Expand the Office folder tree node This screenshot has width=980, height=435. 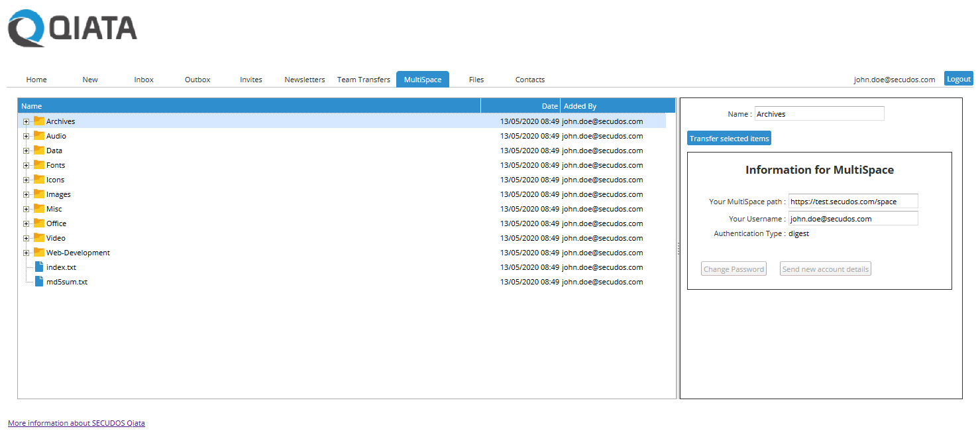pos(26,223)
